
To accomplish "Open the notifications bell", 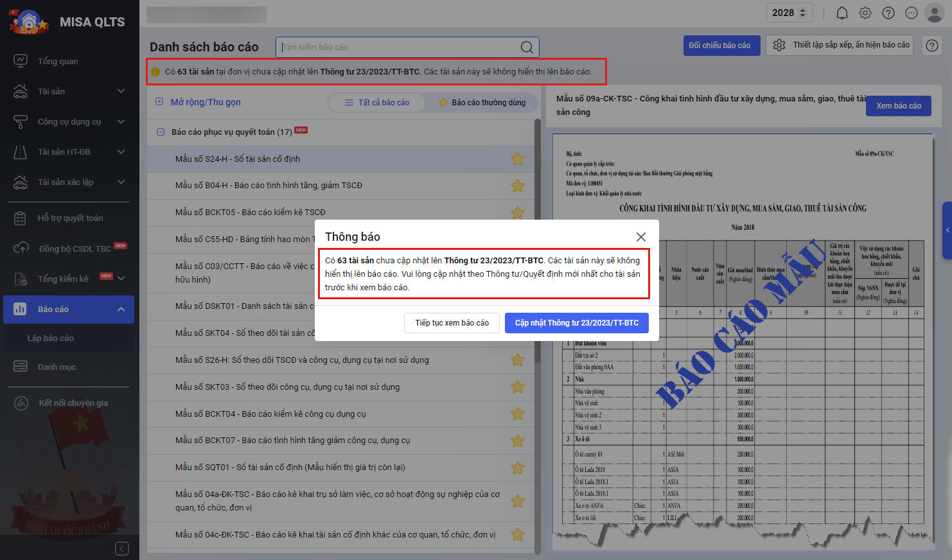I will pos(842,13).
